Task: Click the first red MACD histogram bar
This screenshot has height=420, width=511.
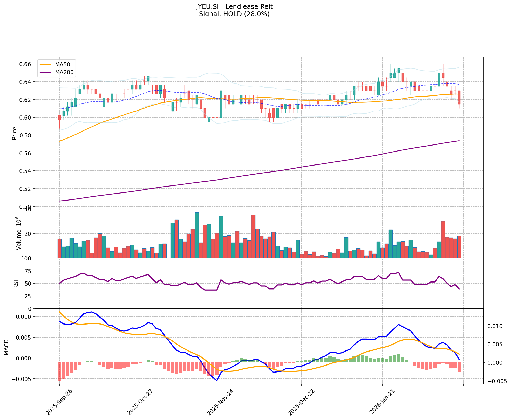Action: (x=59, y=371)
